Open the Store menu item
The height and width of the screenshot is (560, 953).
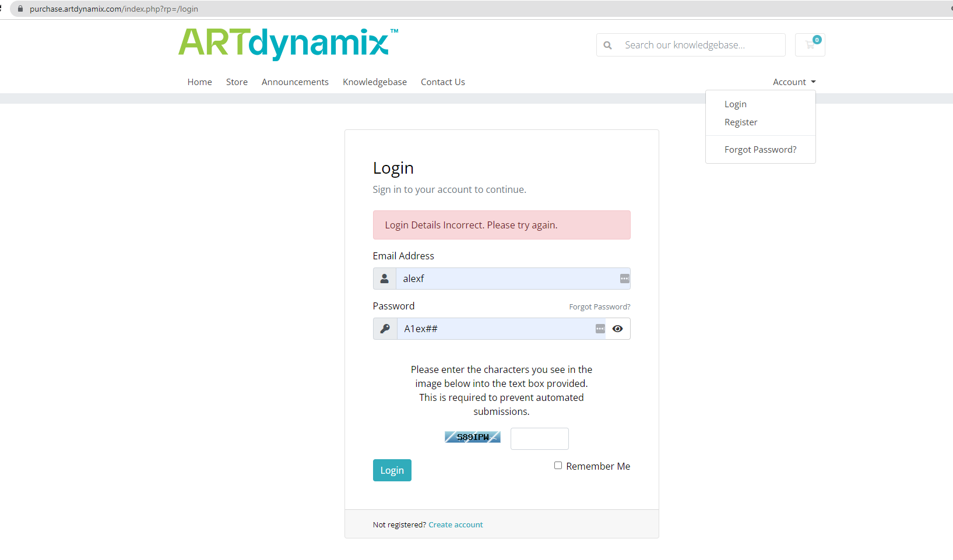(x=237, y=82)
